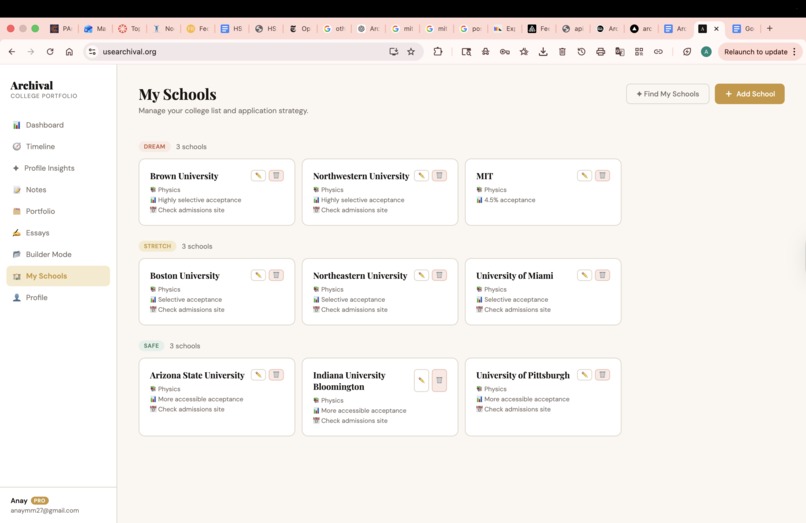Edit the MIT school card
The width and height of the screenshot is (806, 523).
584,176
